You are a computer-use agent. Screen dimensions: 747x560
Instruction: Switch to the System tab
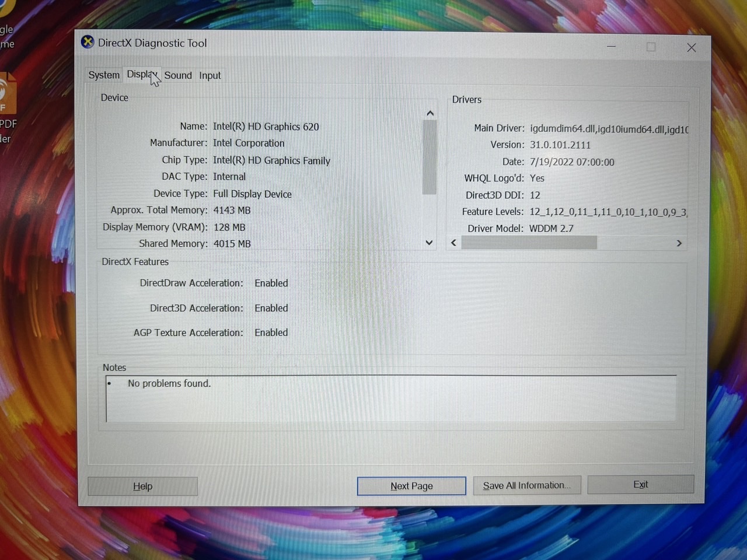[x=104, y=75]
